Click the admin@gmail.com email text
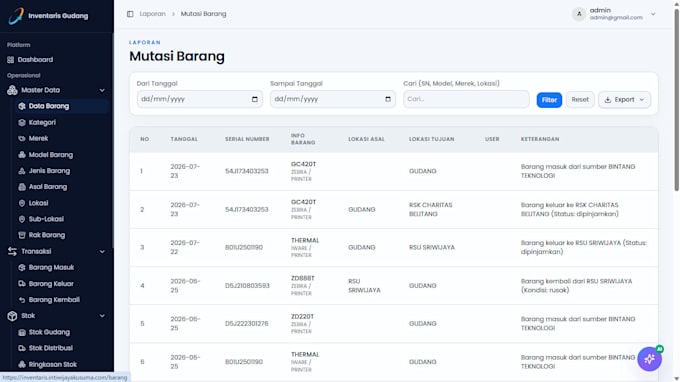The height and width of the screenshot is (382, 680). [616, 18]
